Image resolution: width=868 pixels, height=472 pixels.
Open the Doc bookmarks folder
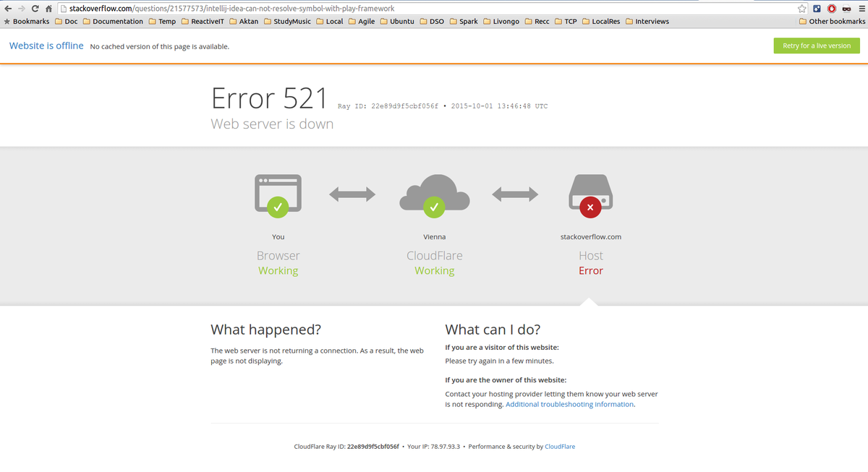(x=67, y=22)
